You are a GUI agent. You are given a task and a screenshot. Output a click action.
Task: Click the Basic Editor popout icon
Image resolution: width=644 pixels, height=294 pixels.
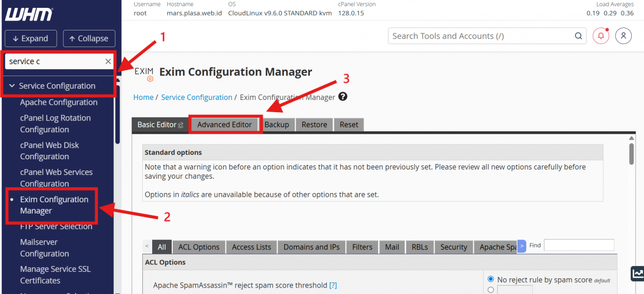coord(181,125)
